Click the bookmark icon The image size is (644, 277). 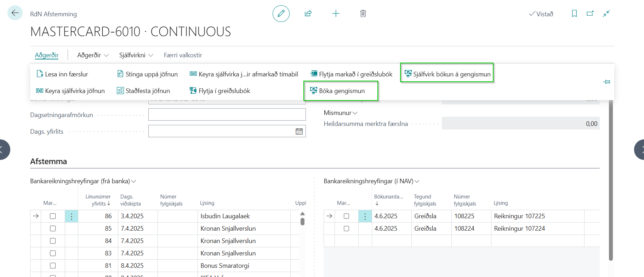[x=574, y=13]
